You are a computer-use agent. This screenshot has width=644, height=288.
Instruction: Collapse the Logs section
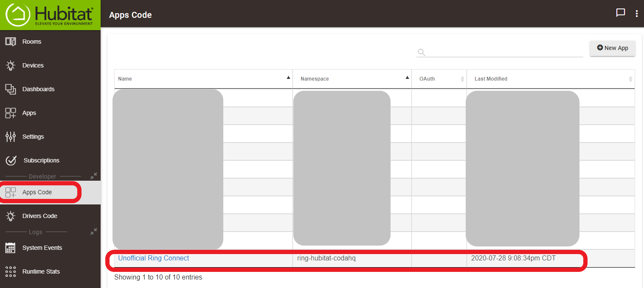coord(94,232)
